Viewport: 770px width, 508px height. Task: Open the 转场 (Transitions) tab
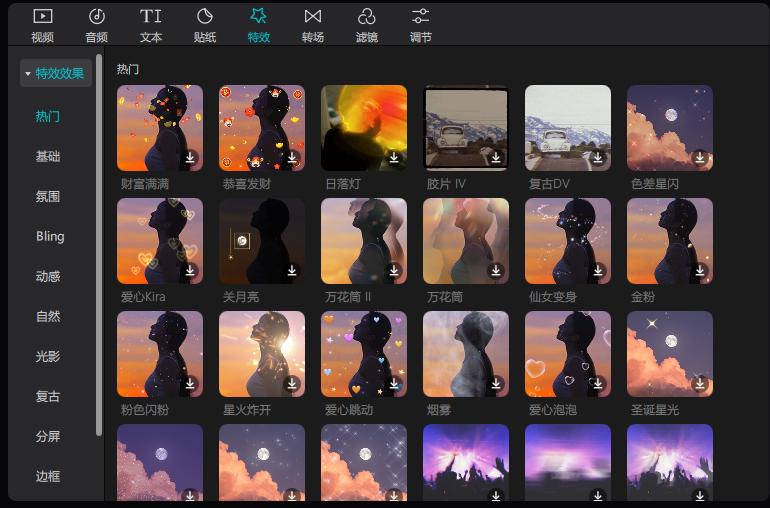pyautogui.click(x=313, y=26)
